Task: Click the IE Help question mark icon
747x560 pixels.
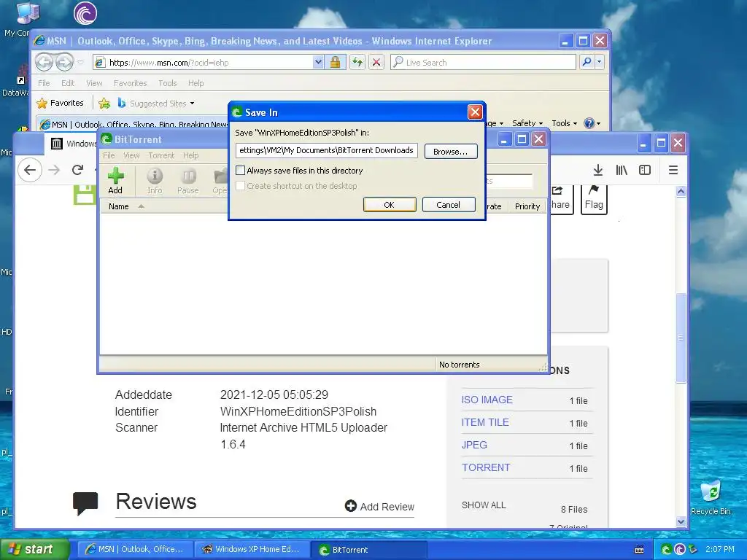Action: pyautogui.click(x=589, y=123)
